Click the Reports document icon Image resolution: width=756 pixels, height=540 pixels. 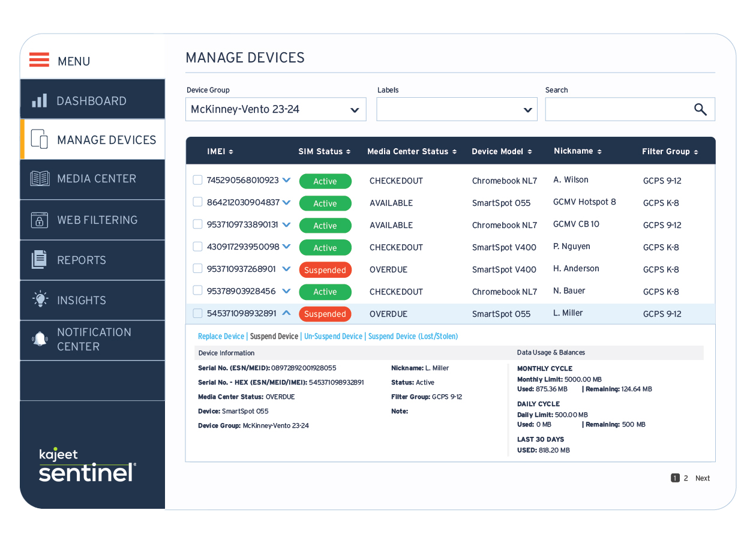[x=39, y=259]
